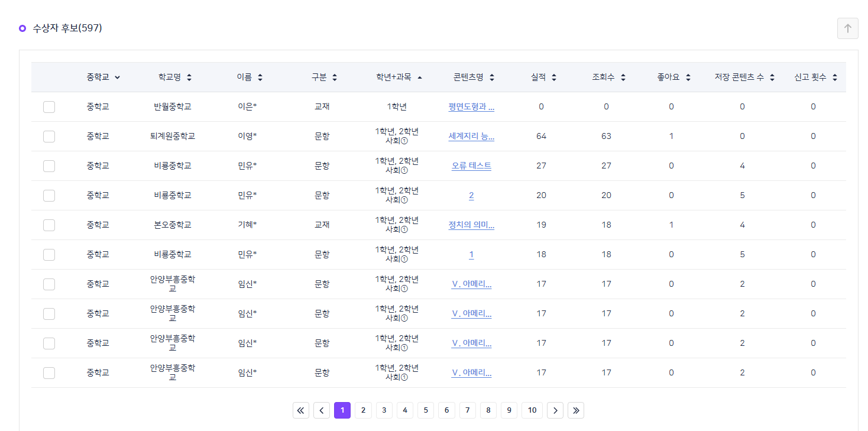
Task: Check the checkbox for 반월중학교 row
Action: 49,107
